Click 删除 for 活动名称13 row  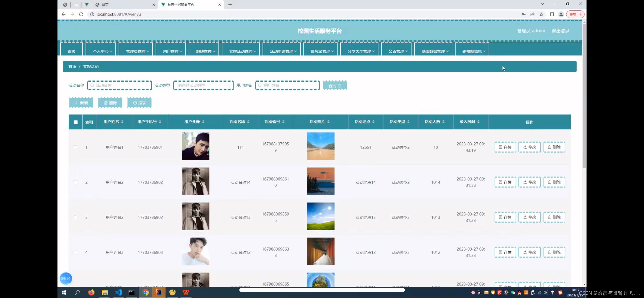554,217
